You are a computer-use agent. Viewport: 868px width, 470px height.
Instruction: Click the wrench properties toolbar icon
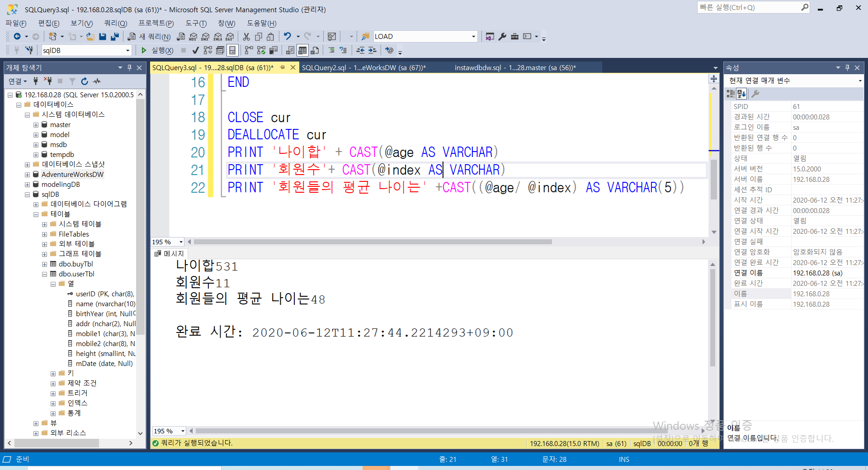coord(502,37)
